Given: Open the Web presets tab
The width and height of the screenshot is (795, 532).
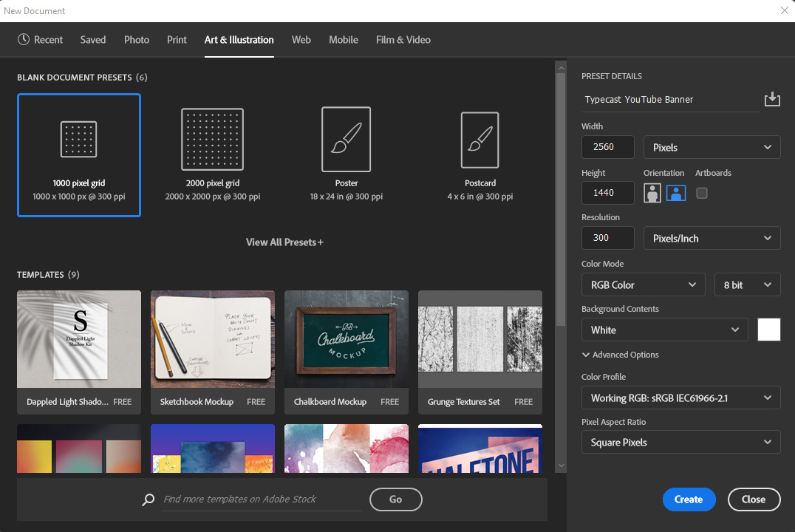Looking at the screenshot, I should coord(301,39).
